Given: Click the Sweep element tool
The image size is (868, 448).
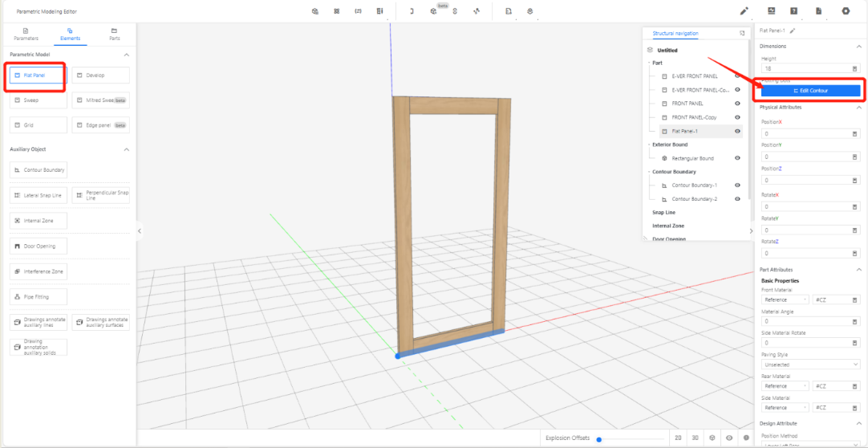Looking at the screenshot, I should click(x=38, y=100).
